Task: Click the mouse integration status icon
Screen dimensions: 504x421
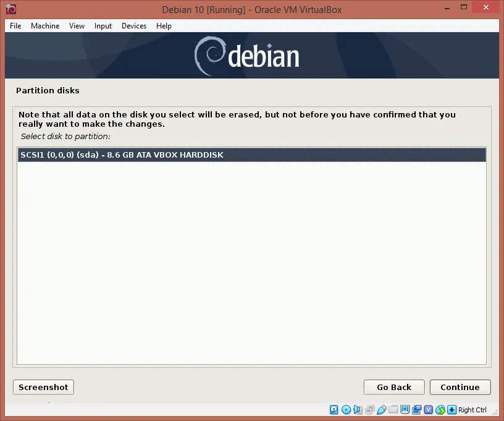Action: pyautogui.click(x=440, y=409)
